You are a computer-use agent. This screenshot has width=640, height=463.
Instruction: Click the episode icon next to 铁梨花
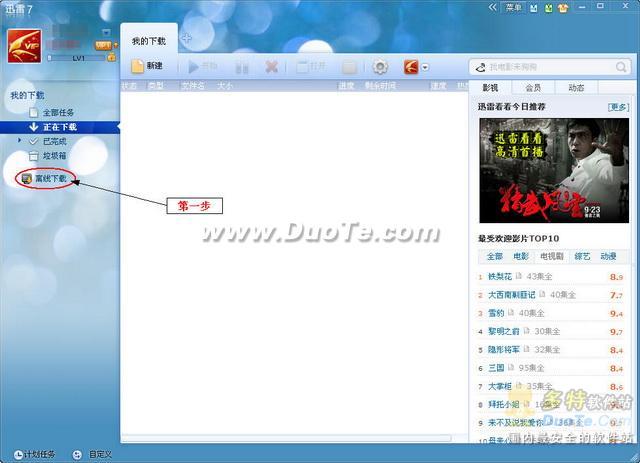coord(519,276)
